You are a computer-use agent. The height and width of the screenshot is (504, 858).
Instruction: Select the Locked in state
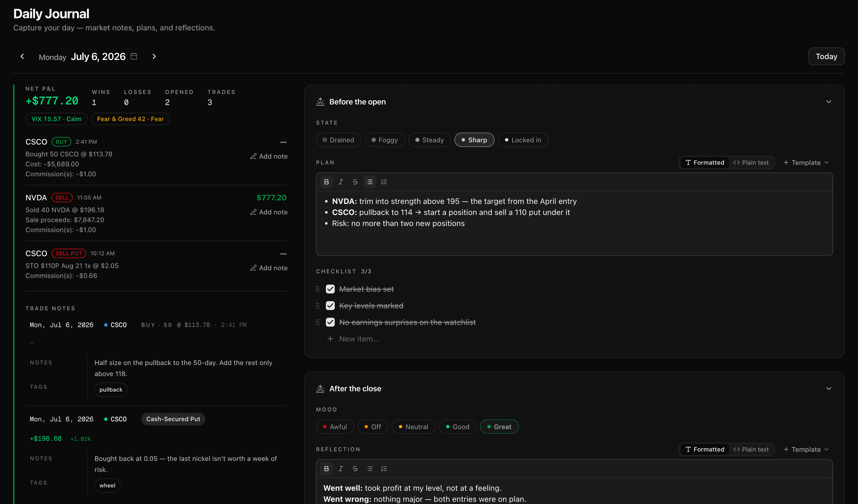(523, 140)
